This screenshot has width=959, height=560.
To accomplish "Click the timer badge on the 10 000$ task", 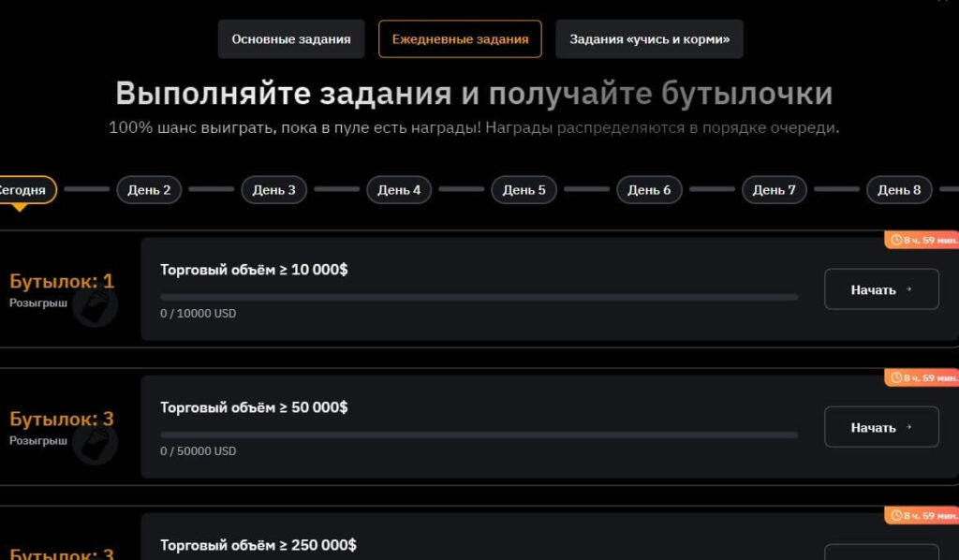I will [922, 241].
